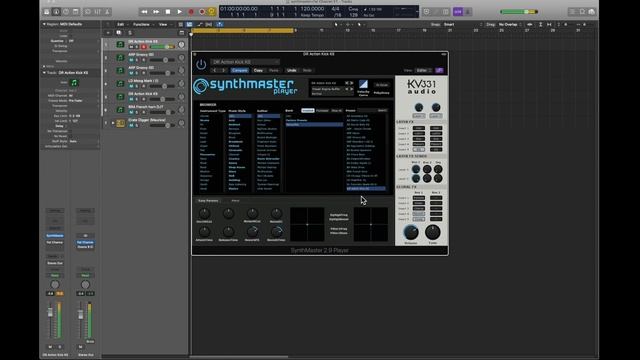Adjust the master volume slider

[519, 12]
